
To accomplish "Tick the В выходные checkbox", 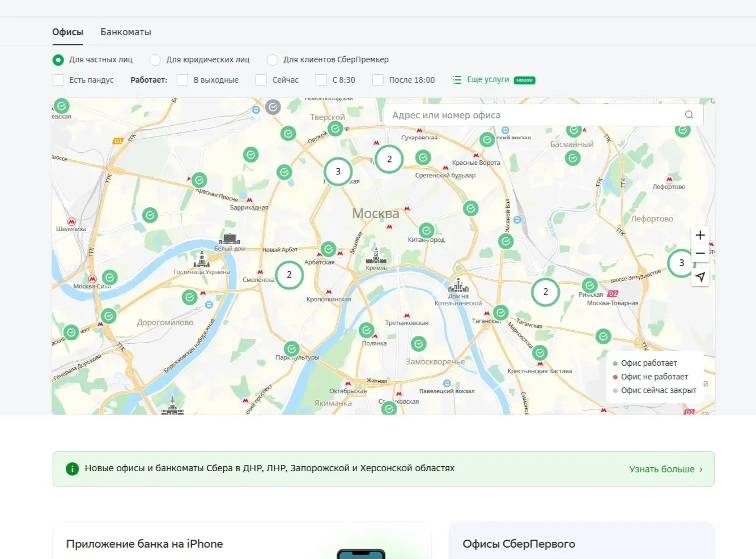I will (182, 80).
